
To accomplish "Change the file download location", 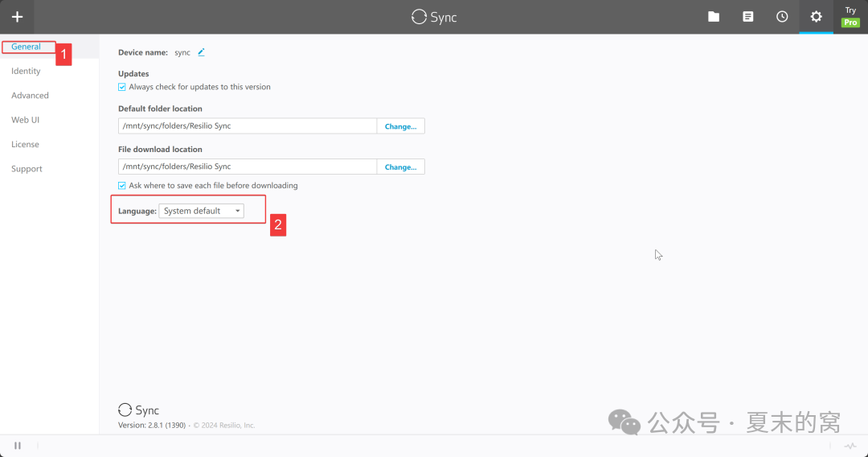I will (400, 167).
